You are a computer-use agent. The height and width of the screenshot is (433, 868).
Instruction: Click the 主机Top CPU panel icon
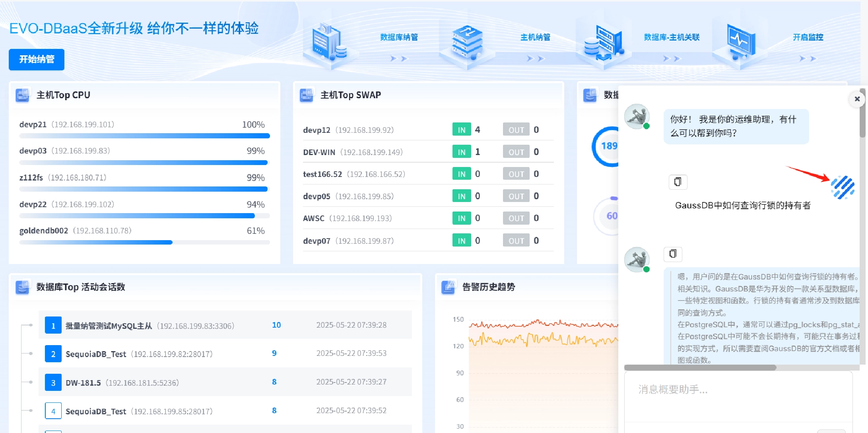point(23,95)
